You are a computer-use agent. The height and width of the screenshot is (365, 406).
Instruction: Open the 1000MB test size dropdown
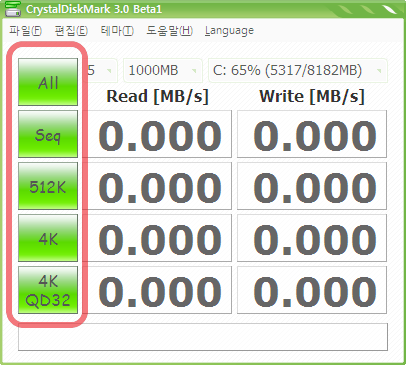pyautogui.click(x=163, y=70)
